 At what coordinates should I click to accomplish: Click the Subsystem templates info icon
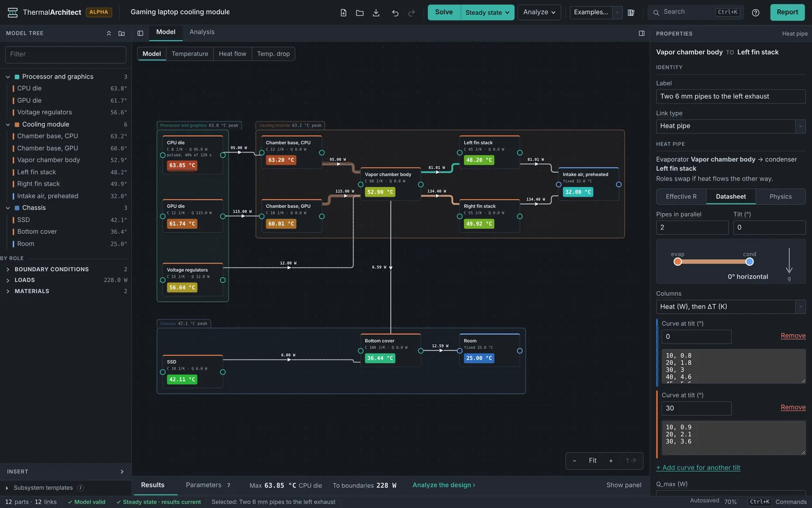[80, 488]
